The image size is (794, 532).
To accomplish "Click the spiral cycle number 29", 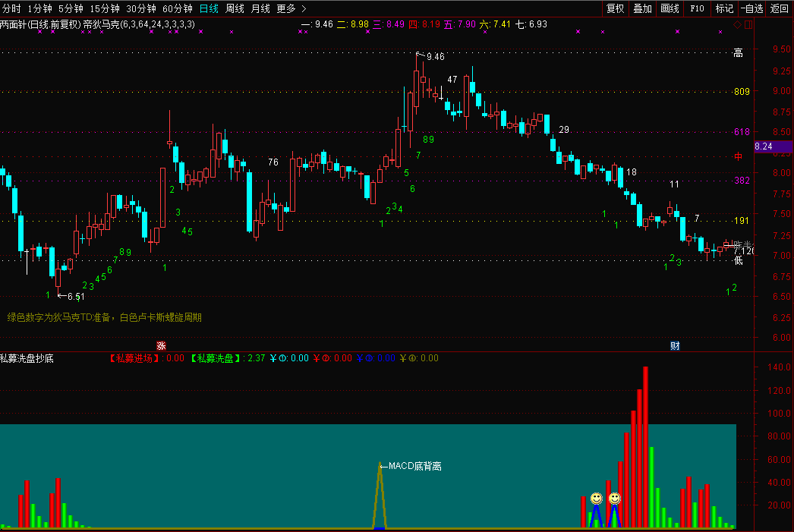I will coord(563,130).
